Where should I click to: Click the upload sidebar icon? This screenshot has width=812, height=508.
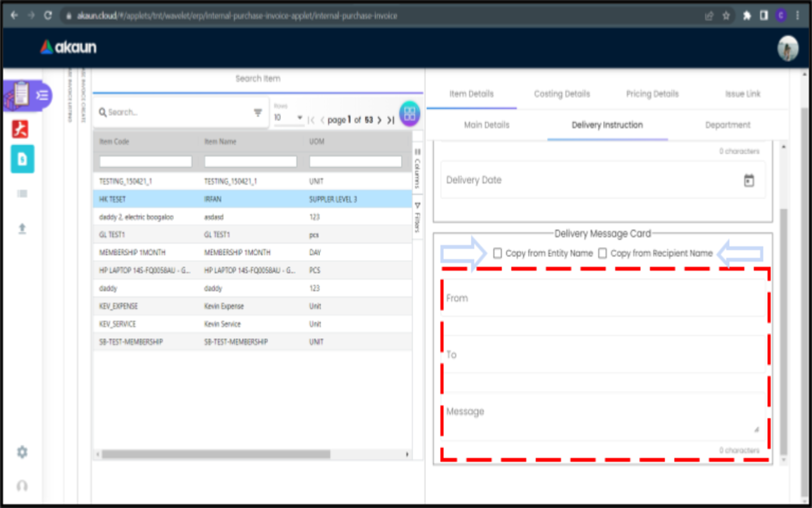[x=22, y=228]
